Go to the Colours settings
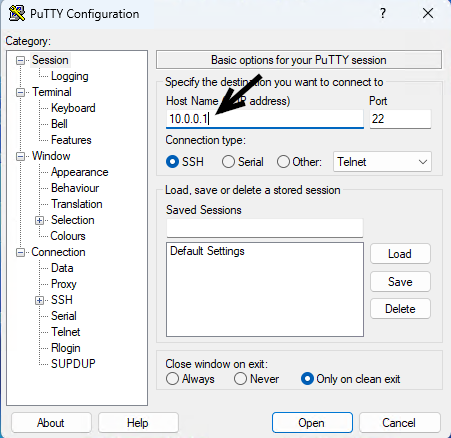451x438 pixels. click(68, 236)
